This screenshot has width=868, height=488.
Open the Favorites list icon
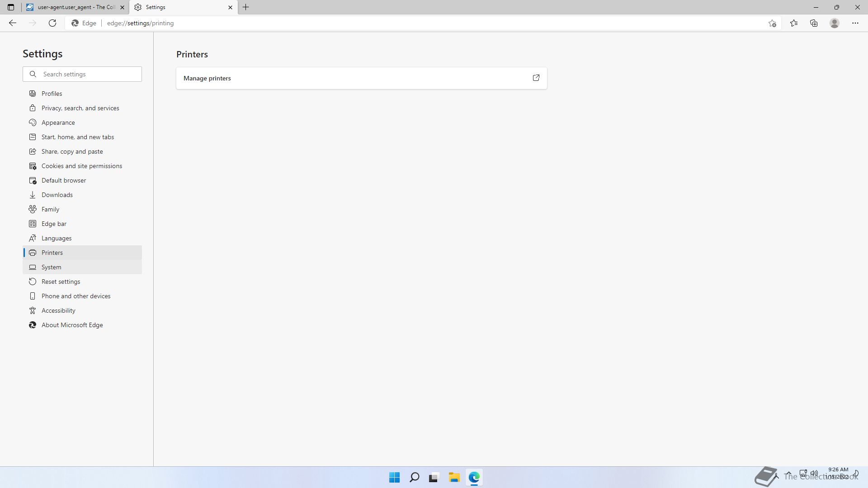pos(794,23)
